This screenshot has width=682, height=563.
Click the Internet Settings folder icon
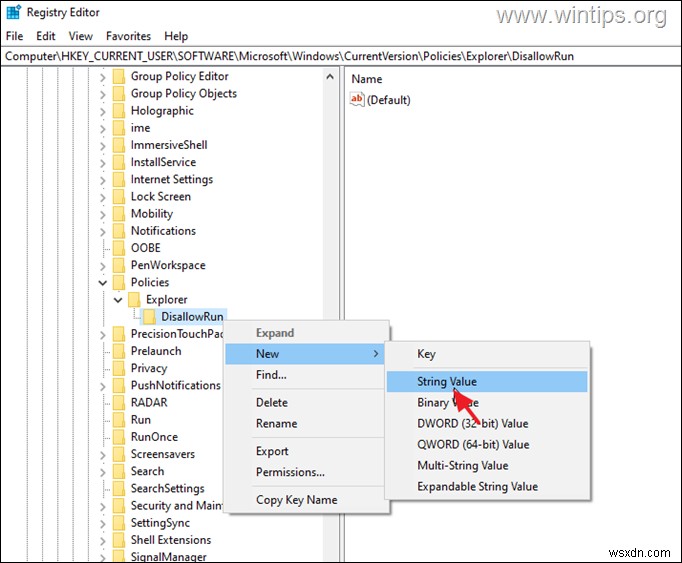tap(119, 180)
